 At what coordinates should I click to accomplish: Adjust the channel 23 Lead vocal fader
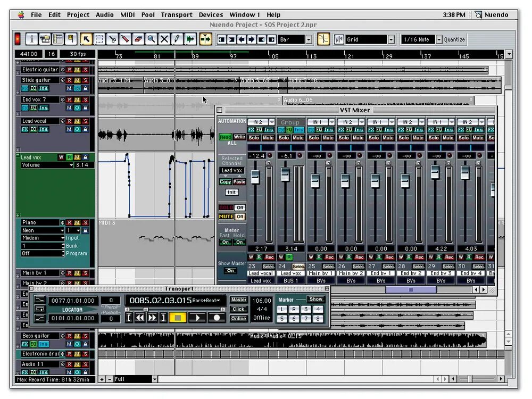[x=255, y=177]
